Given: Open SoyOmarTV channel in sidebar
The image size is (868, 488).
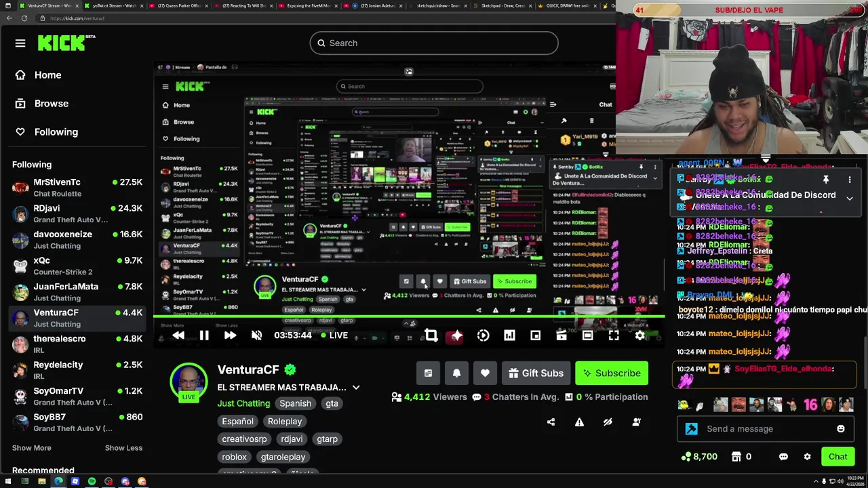Looking at the screenshot, I should (77, 396).
